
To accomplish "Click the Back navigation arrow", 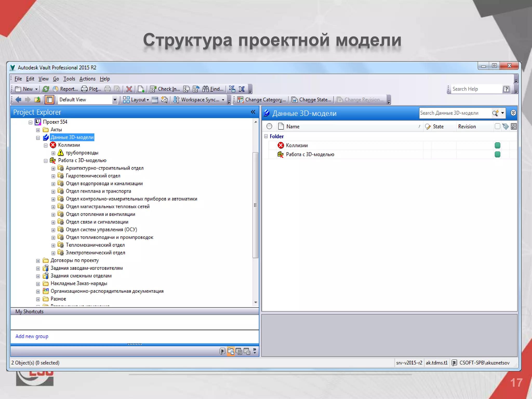I will coord(18,99).
